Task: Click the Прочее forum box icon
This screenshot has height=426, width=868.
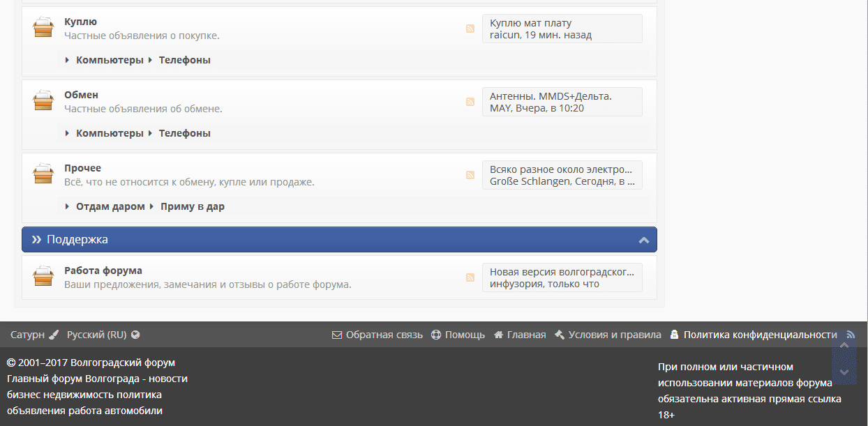Action: [x=43, y=174]
